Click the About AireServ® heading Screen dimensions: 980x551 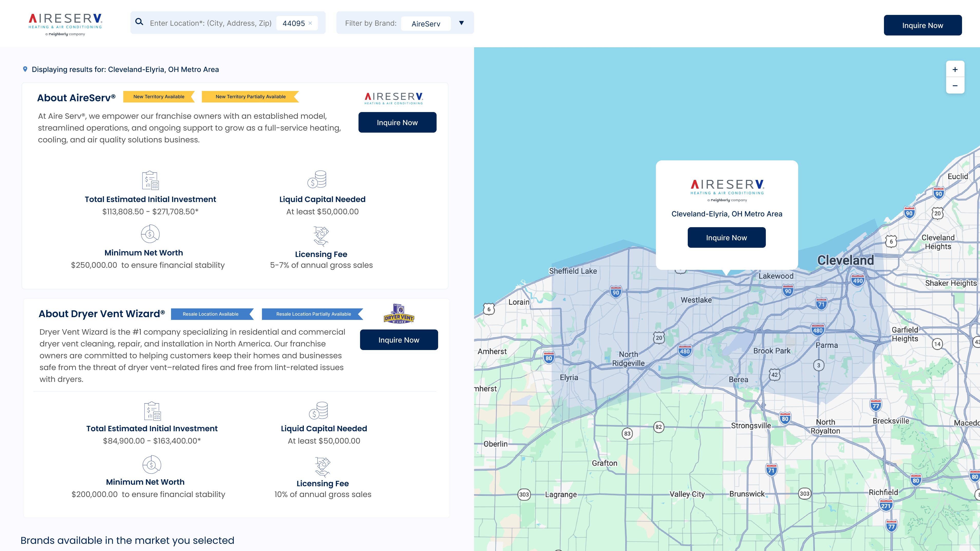pos(77,97)
